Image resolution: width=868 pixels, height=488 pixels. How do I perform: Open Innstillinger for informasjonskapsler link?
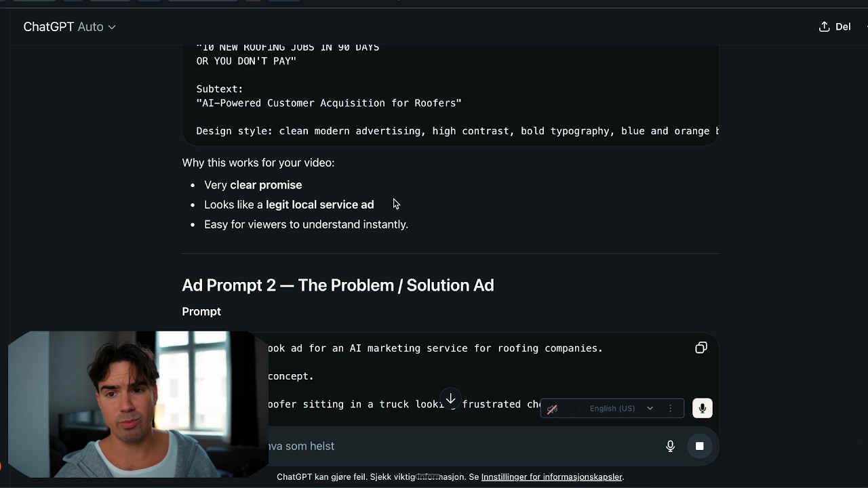(x=551, y=476)
